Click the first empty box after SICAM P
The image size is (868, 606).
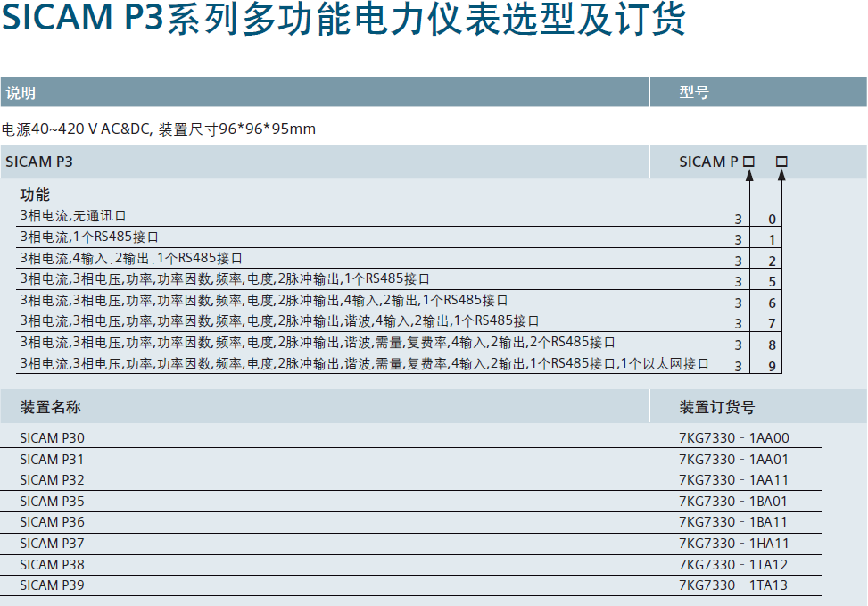click(x=748, y=162)
